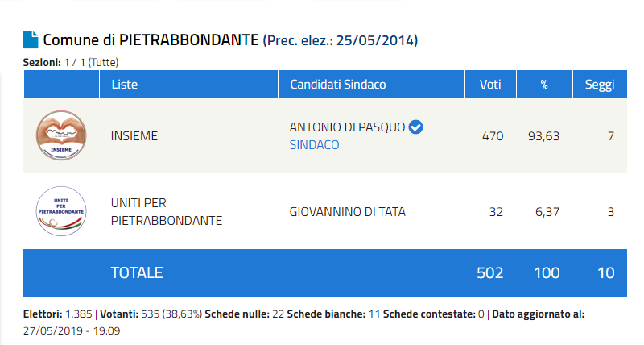Viewport: 644px width, 345px height.
Task: Select candidate ANTONIO DI PASQUO
Action: [347, 127]
